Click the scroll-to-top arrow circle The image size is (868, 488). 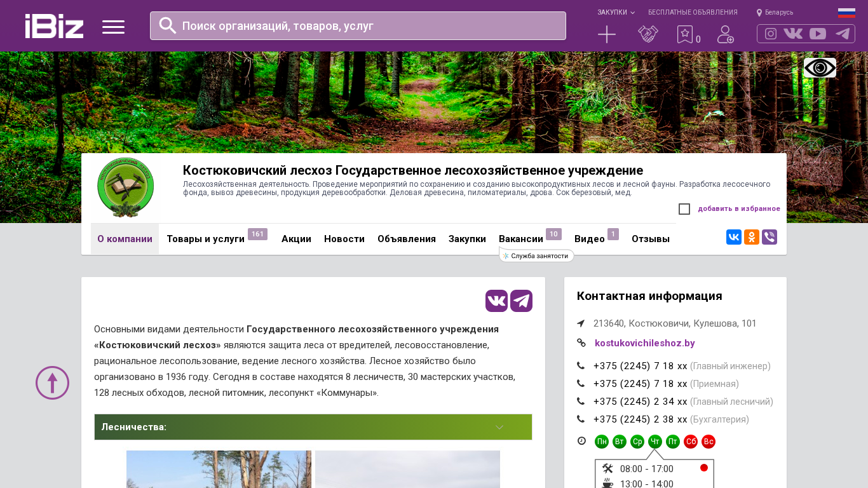coord(52,383)
